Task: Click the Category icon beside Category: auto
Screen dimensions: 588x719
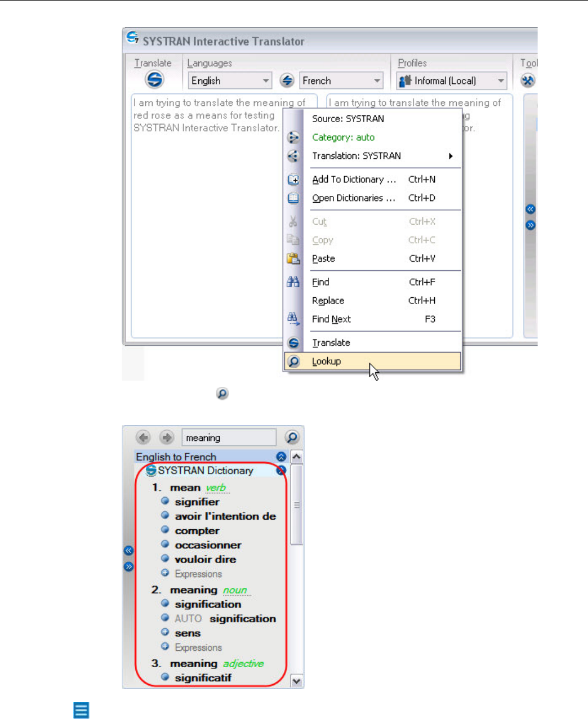Action: pyautogui.click(x=293, y=137)
